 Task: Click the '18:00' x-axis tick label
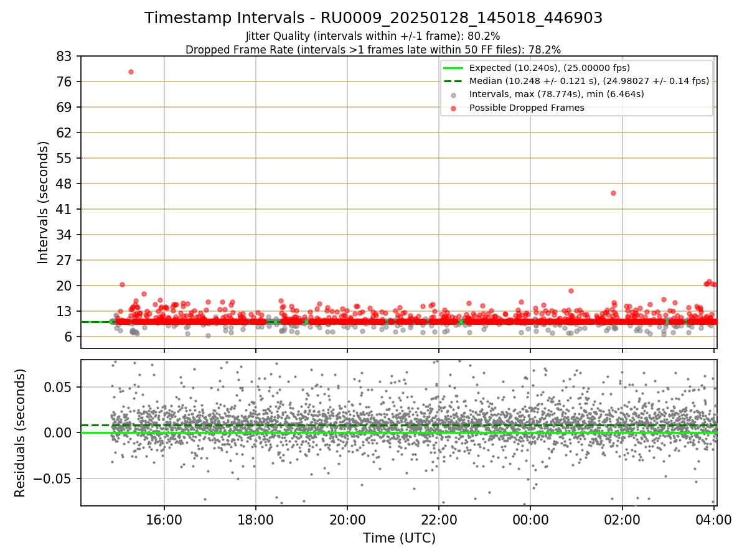tap(256, 520)
